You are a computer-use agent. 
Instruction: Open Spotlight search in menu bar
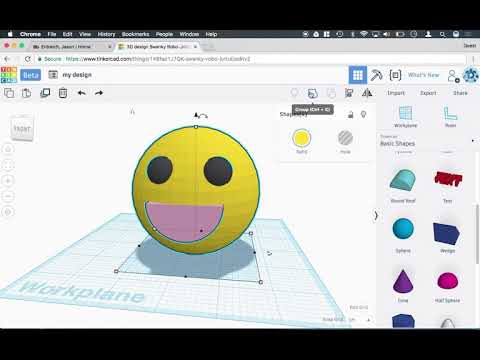pyautogui.click(x=442, y=34)
